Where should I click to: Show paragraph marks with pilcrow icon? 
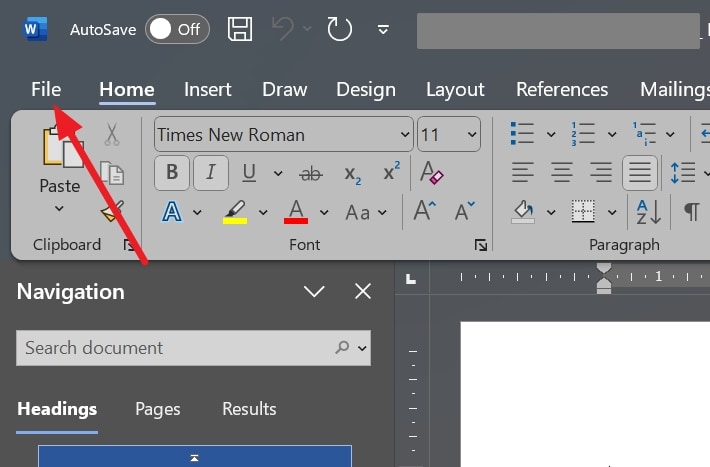[691, 211]
